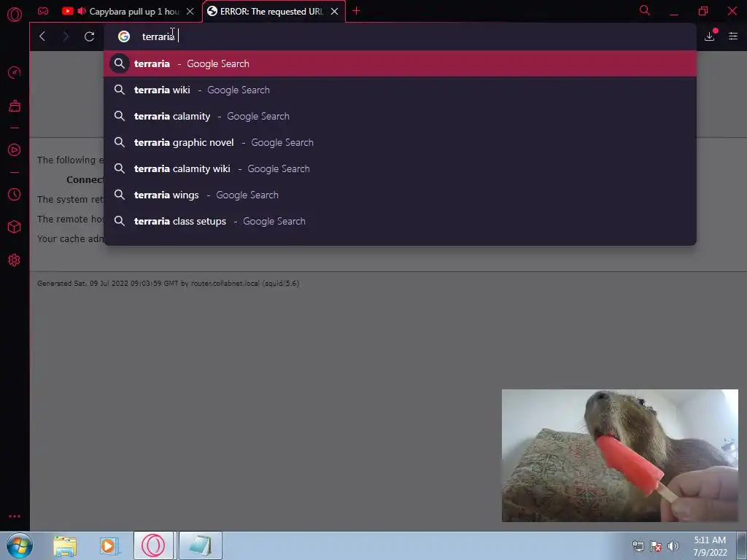The width and height of the screenshot is (747, 560).
Task: Open the volume speaker tray icon
Action: [x=673, y=547]
